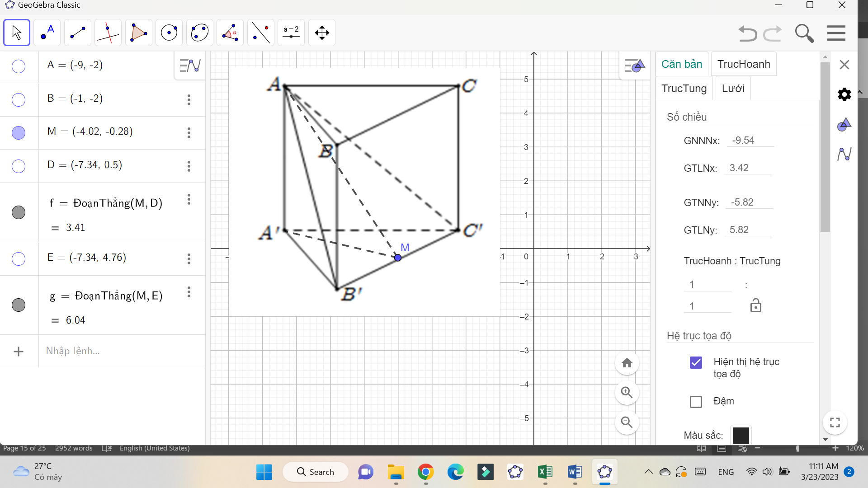Click the home reset view button
The width and height of the screenshot is (868, 488).
point(627,363)
